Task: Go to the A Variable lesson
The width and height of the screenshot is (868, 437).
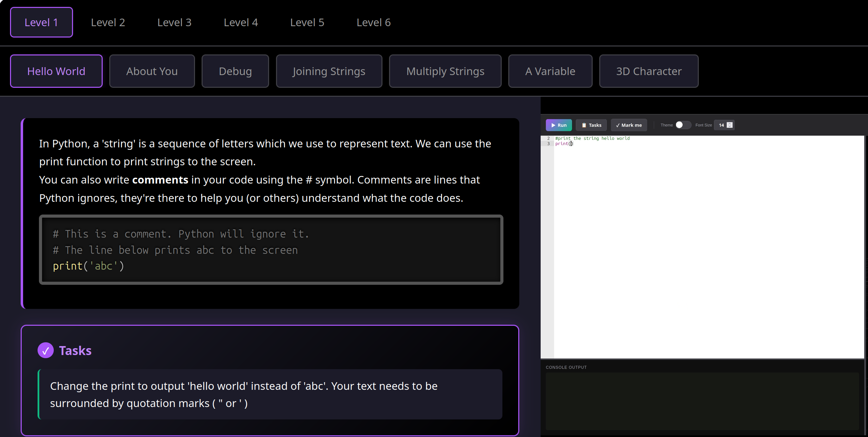Action: click(550, 71)
